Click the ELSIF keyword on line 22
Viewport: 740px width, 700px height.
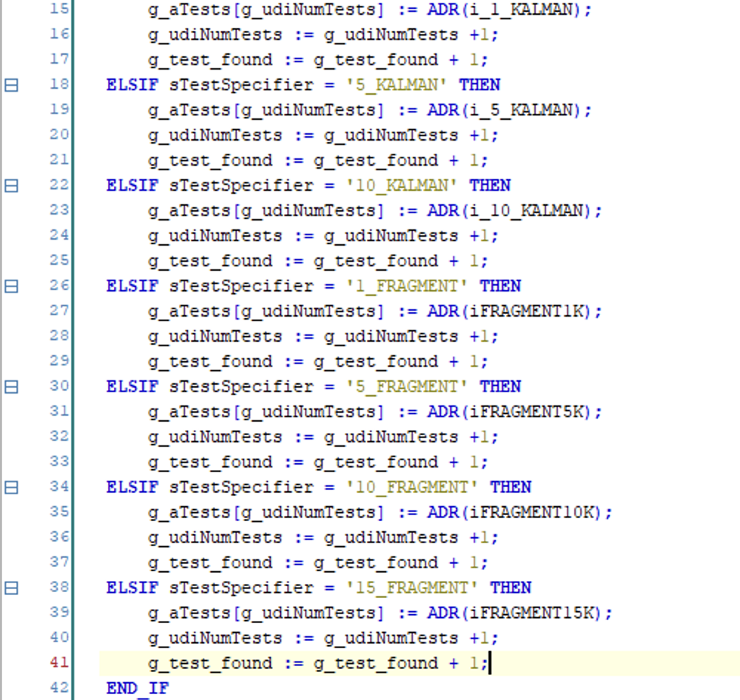[132, 186]
